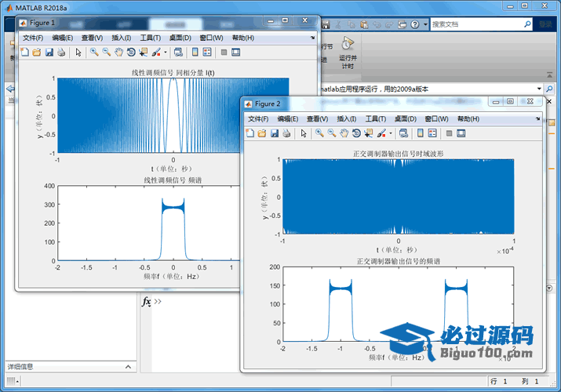The height and width of the screenshot is (392, 561).
Task: Open 帮助(H) menu in Figure 1
Action: click(x=243, y=38)
